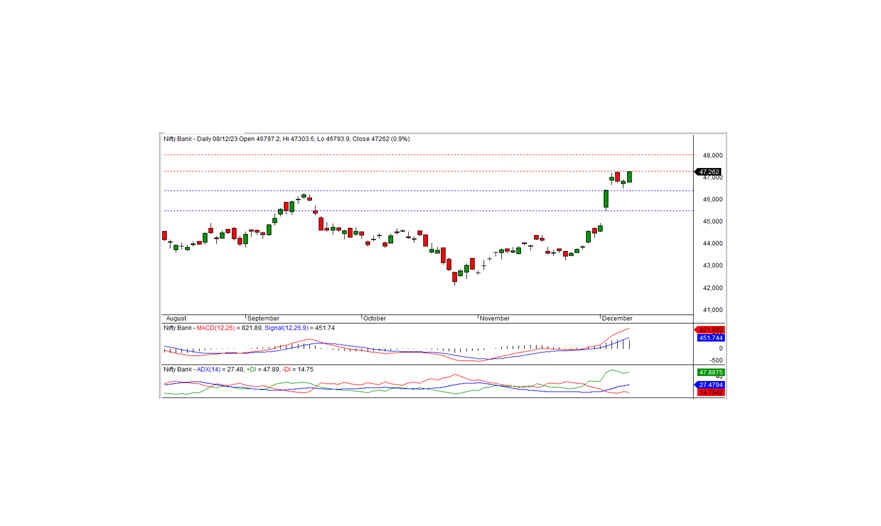Click the August month label
This screenshot has width=881, height=526.
click(176, 318)
